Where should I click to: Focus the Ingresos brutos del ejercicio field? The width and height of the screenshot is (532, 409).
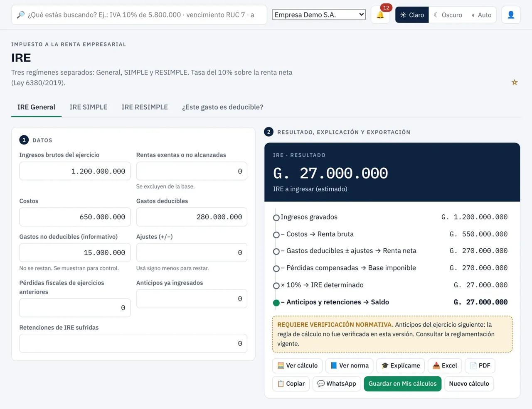pos(75,171)
